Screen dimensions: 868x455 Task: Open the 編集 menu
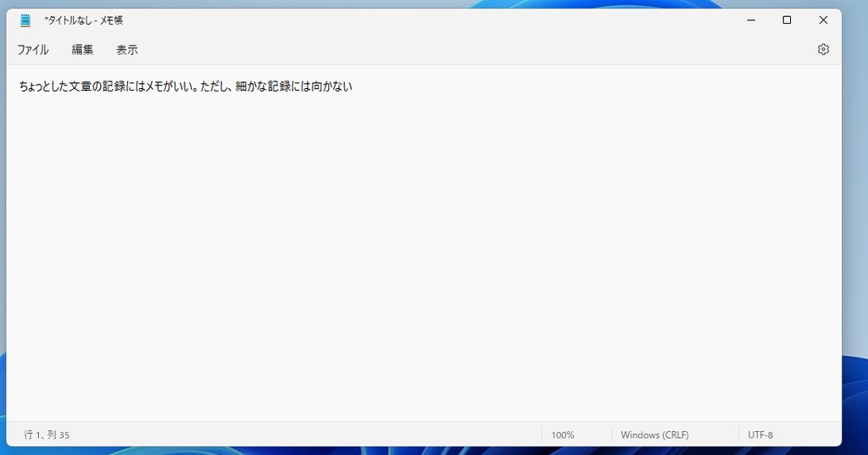82,50
